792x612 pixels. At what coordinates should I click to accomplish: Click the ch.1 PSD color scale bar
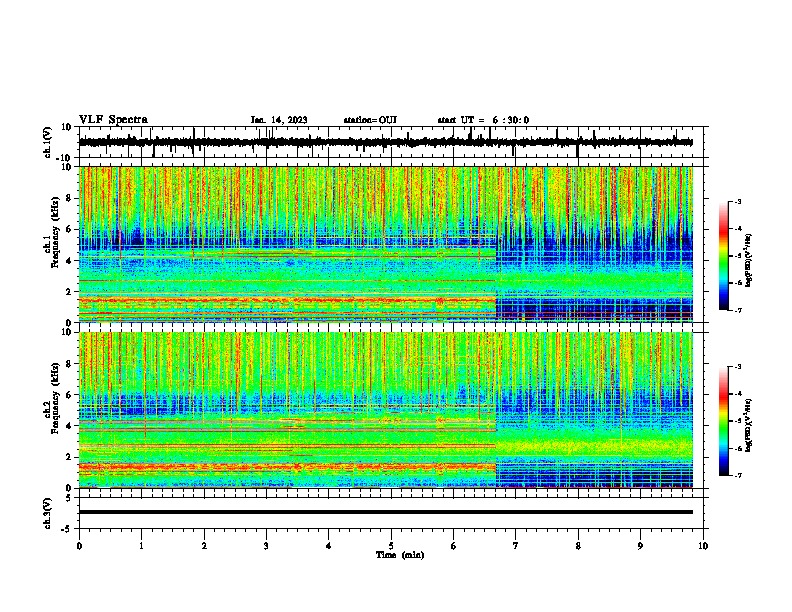tap(724, 256)
